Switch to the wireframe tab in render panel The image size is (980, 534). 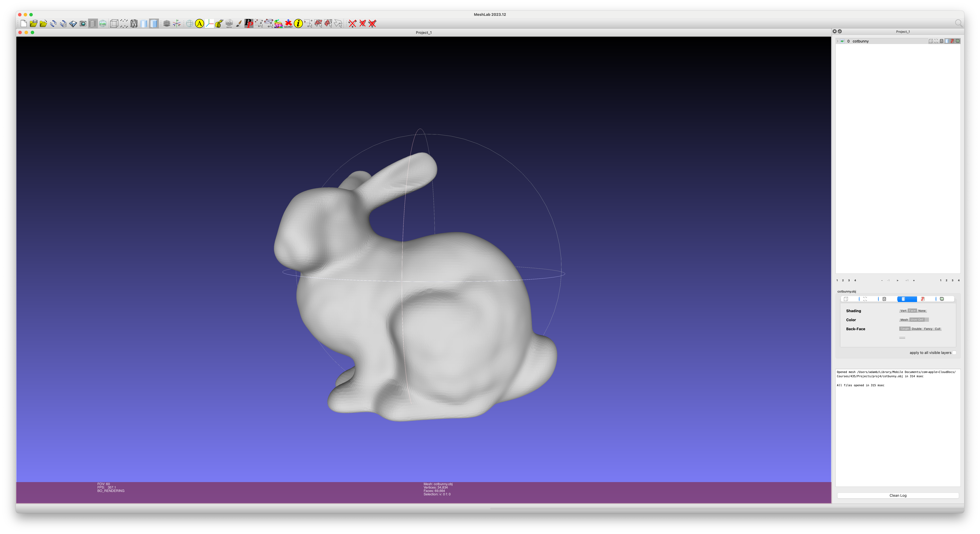click(884, 299)
